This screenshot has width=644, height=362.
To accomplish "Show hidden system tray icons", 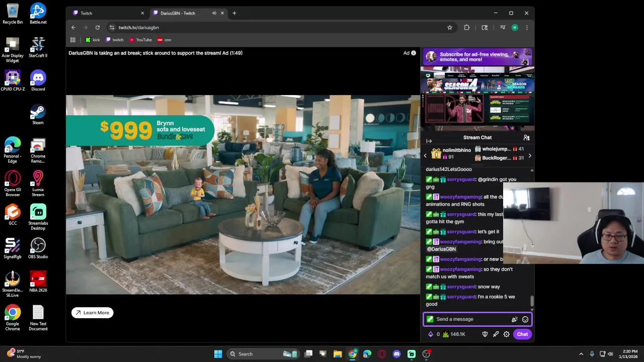I will (x=581, y=354).
